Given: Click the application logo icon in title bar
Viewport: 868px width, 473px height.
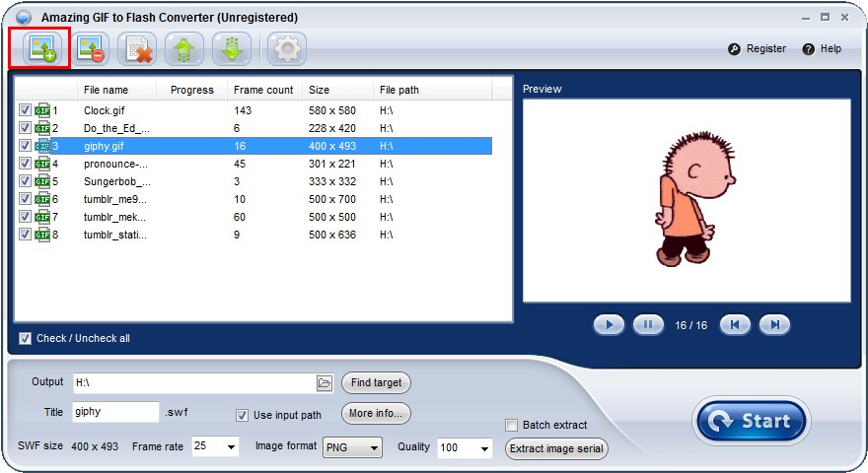Looking at the screenshot, I should 24,18.
